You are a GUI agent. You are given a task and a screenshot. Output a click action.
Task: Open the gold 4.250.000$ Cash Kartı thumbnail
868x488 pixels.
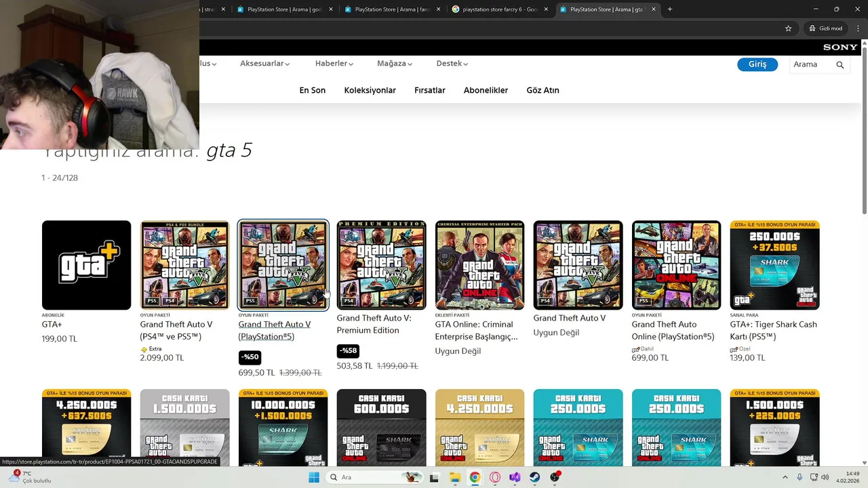[x=479, y=427]
